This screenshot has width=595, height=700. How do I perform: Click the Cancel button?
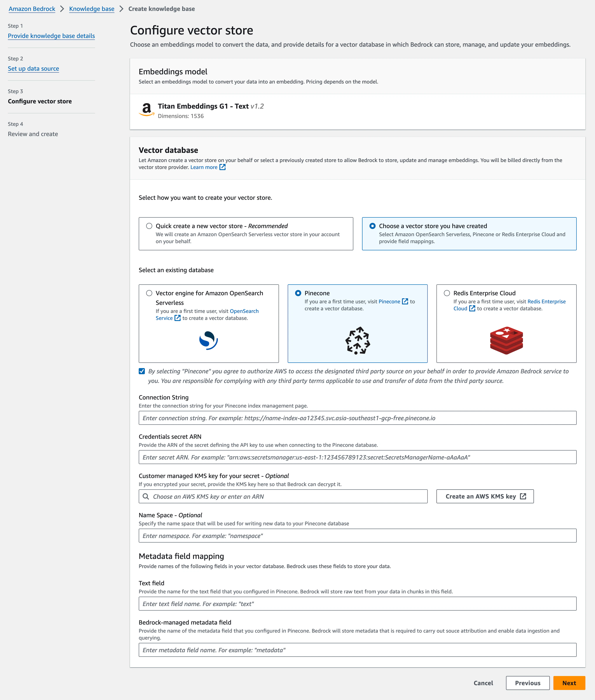pyautogui.click(x=483, y=683)
